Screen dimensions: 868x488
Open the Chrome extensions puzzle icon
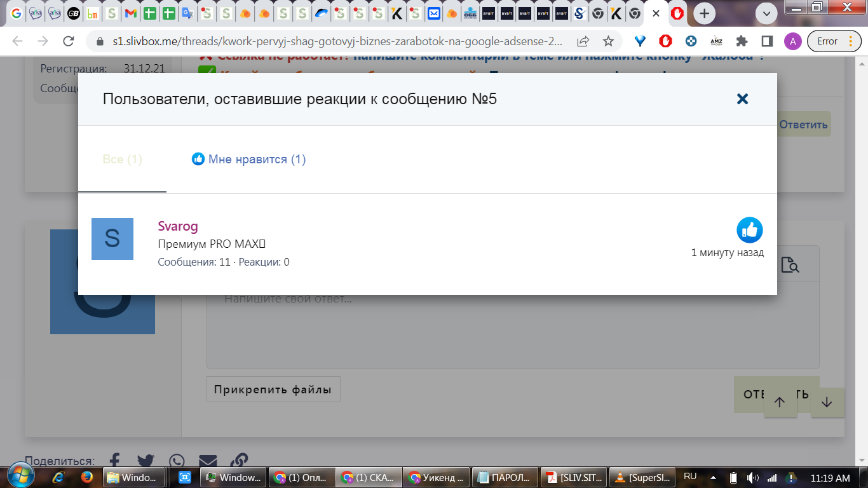coord(742,41)
